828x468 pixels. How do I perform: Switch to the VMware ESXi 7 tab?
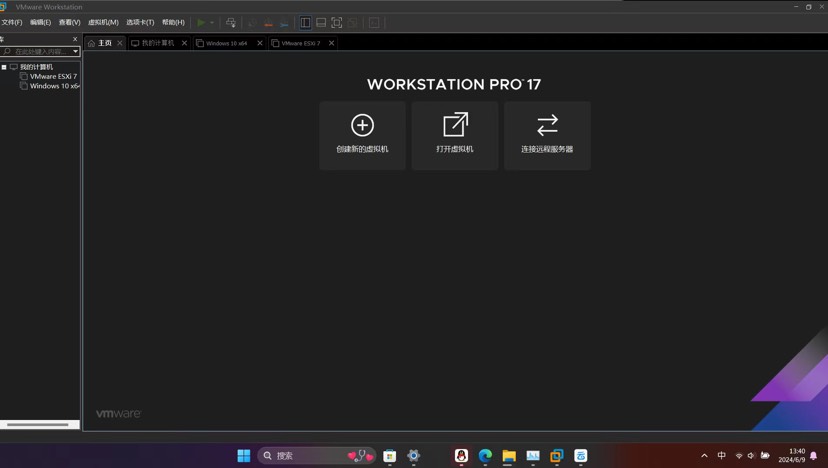(x=300, y=43)
